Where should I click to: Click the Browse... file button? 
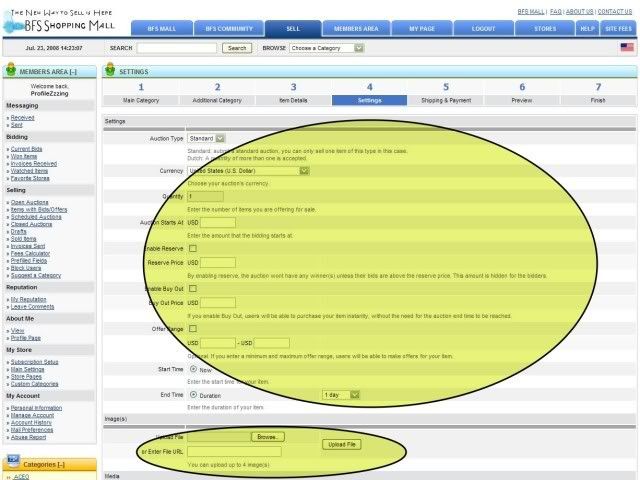click(x=268, y=437)
